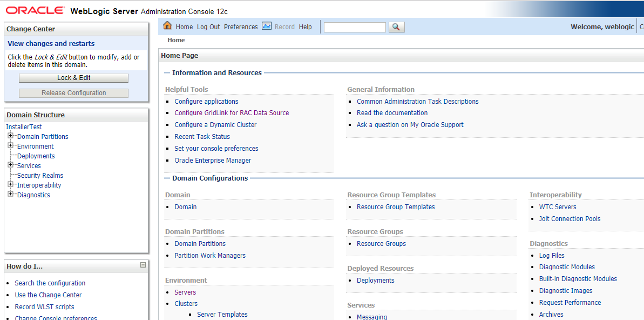The width and height of the screenshot is (644, 320).
Task: Open Read the documentation link
Action: pos(392,112)
